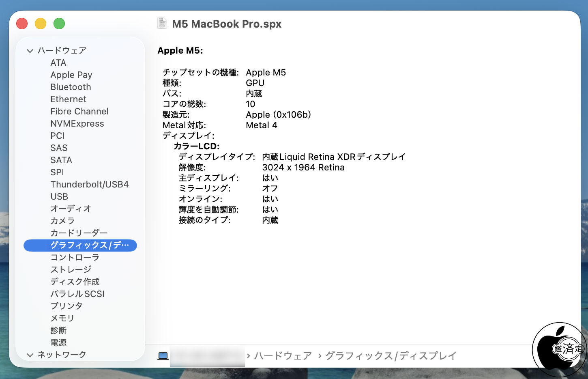Click グラフィックス/ディスプレイ in the path bar
Viewport: 588px width, 379px height.
pyautogui.click(x=391, y=356)
